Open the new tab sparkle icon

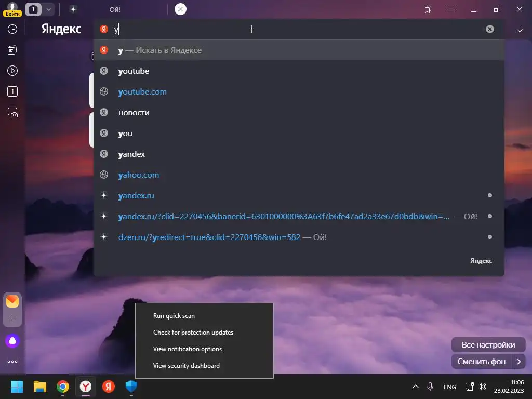[73, 9]
